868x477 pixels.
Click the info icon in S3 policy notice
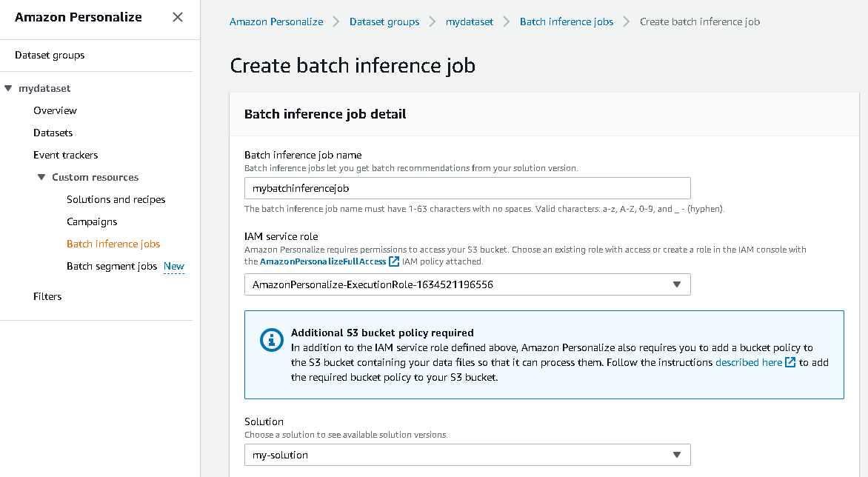(272, 340)
